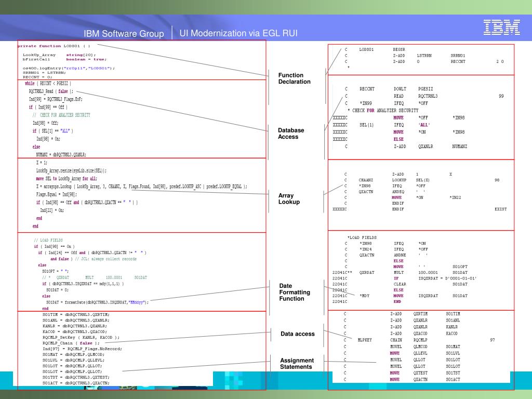
Task: Click the 'Flags.Equal = Ind[98];' line
Action: pyautogui.click(x=57, y=194)
